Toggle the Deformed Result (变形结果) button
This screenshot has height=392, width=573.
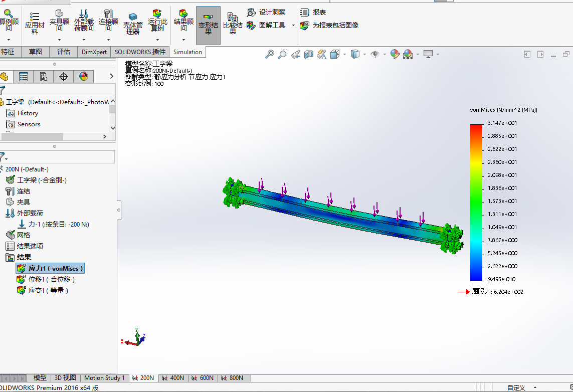tap(208, 25)
